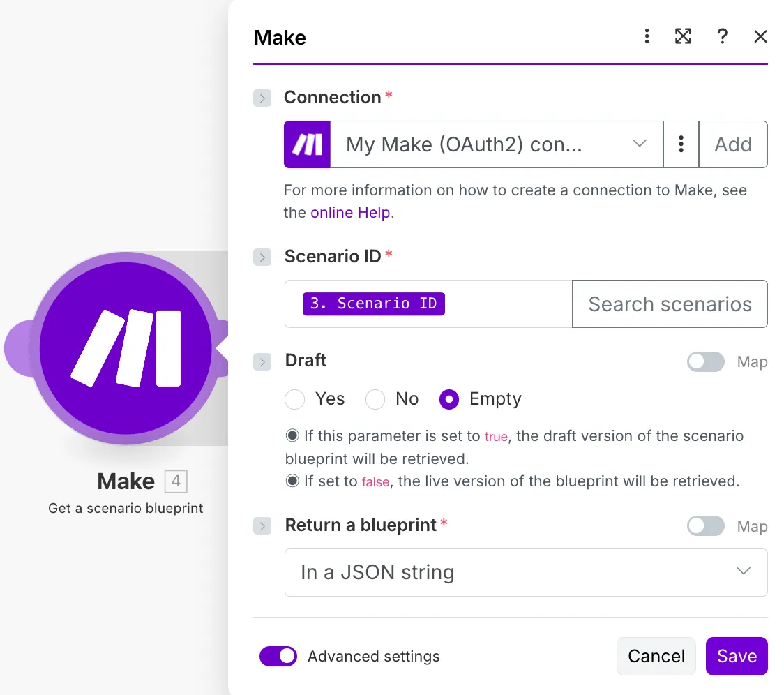Toggle the Map switch for Draft

(x=705, y=361)
